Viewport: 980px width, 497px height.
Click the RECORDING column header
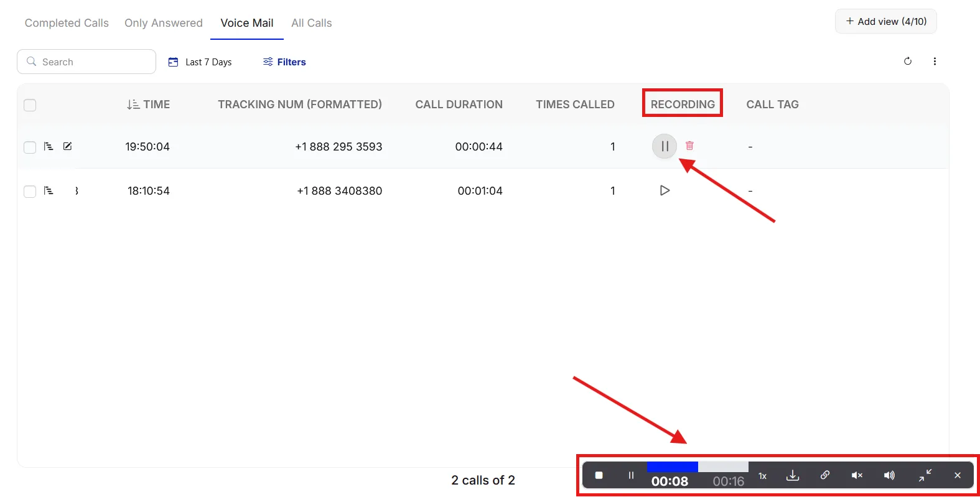tap(683, 105)
